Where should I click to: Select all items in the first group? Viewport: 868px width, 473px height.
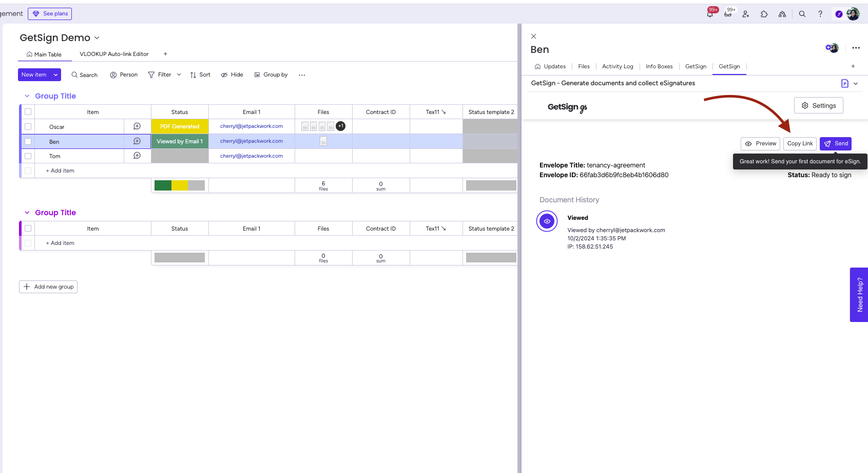pos(28,112)
